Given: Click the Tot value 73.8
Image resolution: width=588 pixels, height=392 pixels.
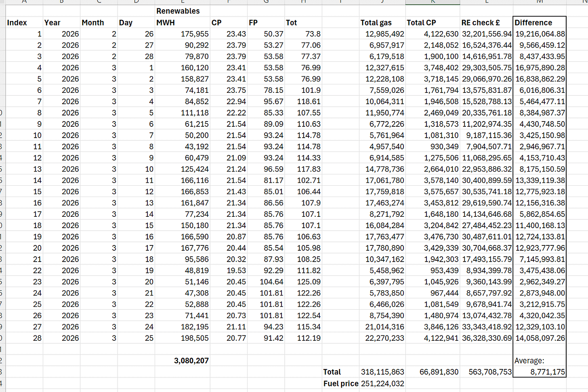Looking at the screenshot, I should (x=303, y=34).
